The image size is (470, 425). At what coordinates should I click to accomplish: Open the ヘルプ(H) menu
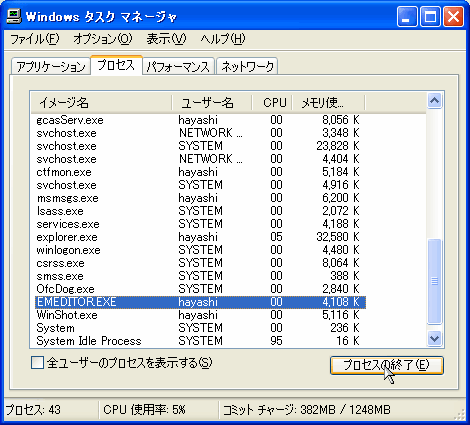tap(223, 39)
